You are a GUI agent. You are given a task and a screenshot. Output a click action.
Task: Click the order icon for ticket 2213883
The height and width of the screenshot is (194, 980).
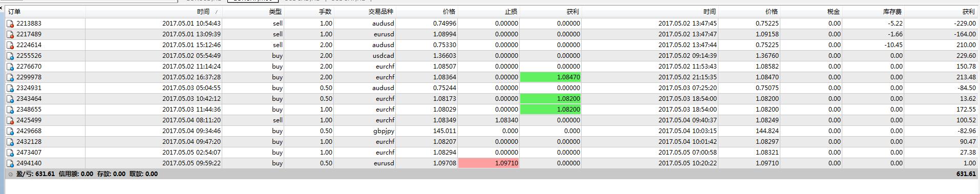coord(10,24)
